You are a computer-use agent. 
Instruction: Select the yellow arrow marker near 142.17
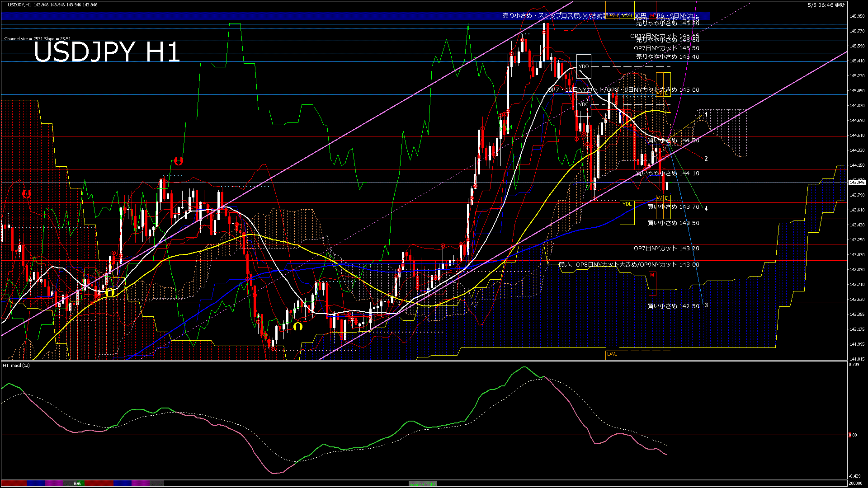[297, 326]
